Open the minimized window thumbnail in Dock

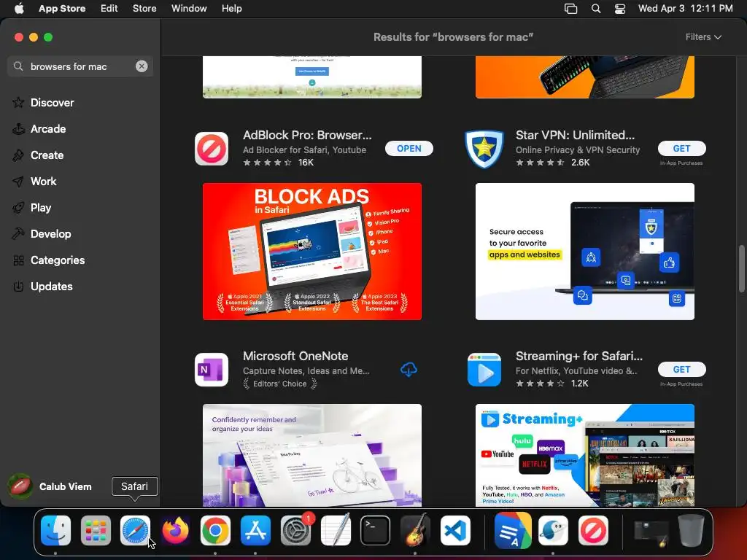[651, 532]
